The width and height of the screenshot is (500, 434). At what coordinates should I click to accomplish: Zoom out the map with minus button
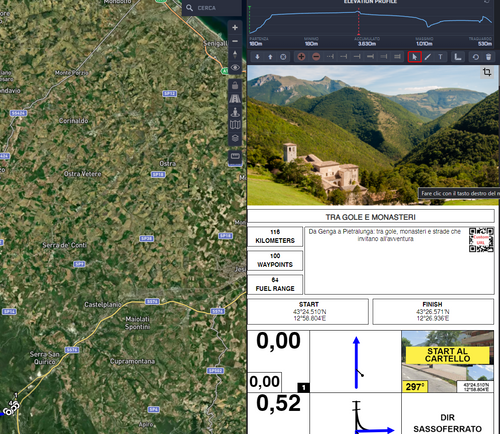(x=235, y=41)
